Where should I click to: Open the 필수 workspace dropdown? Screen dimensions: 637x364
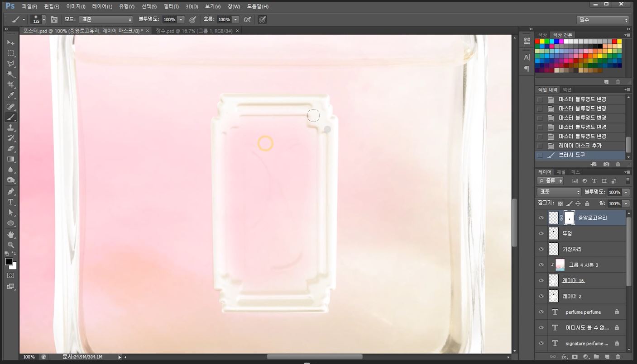(603, 20)
